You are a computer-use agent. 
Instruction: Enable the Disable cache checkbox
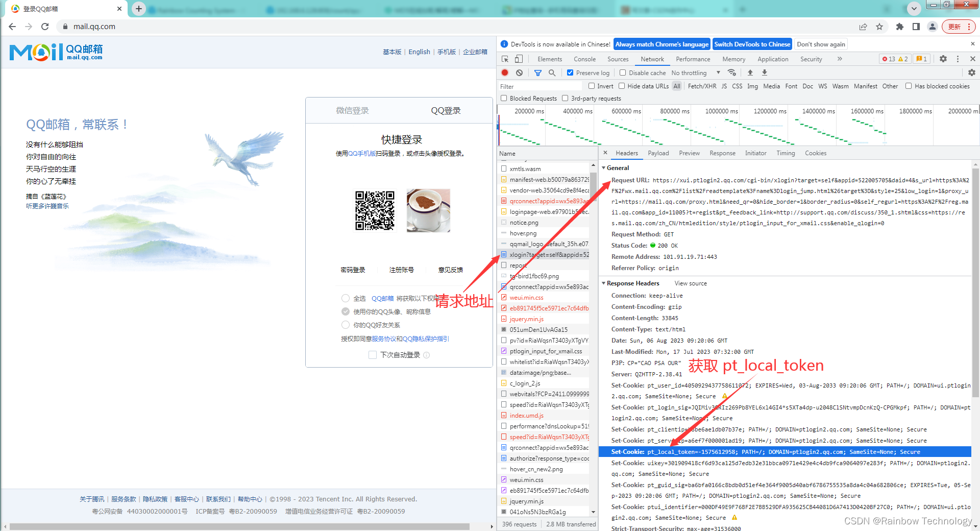point(623,73)
